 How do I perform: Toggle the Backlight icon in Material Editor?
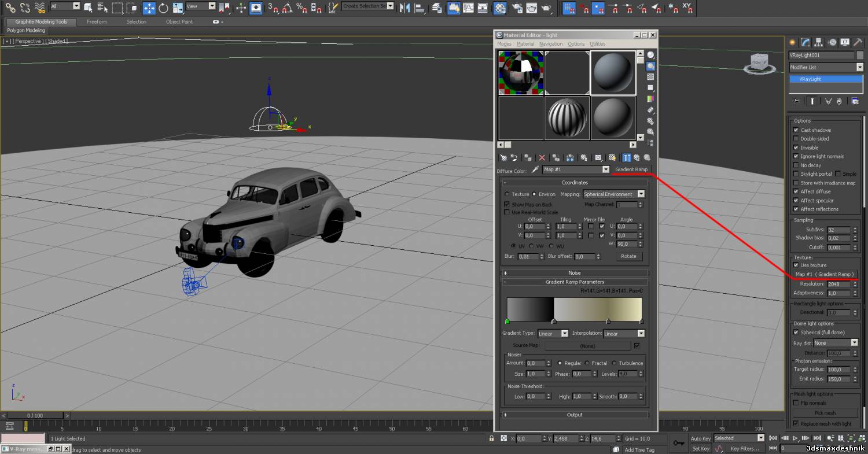pos(650,66)
